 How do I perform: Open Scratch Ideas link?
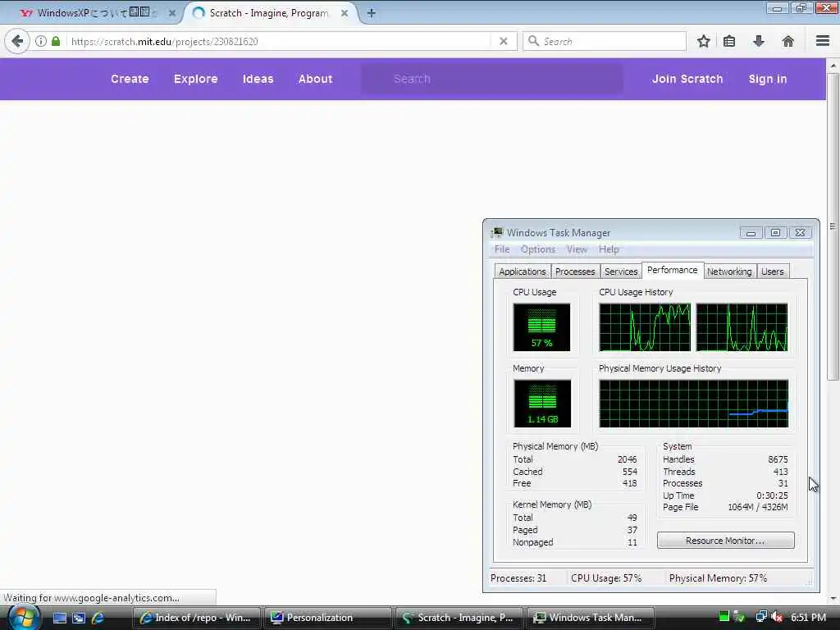[258, 79]
